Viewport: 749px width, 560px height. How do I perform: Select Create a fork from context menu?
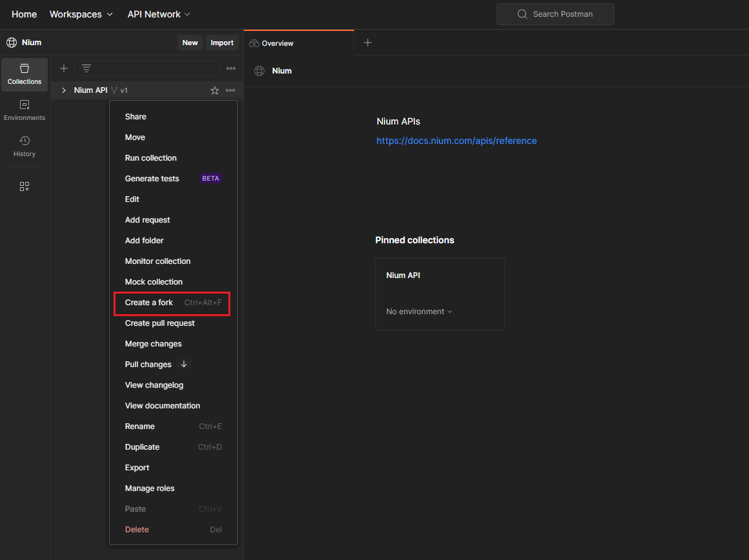[149, 303]
